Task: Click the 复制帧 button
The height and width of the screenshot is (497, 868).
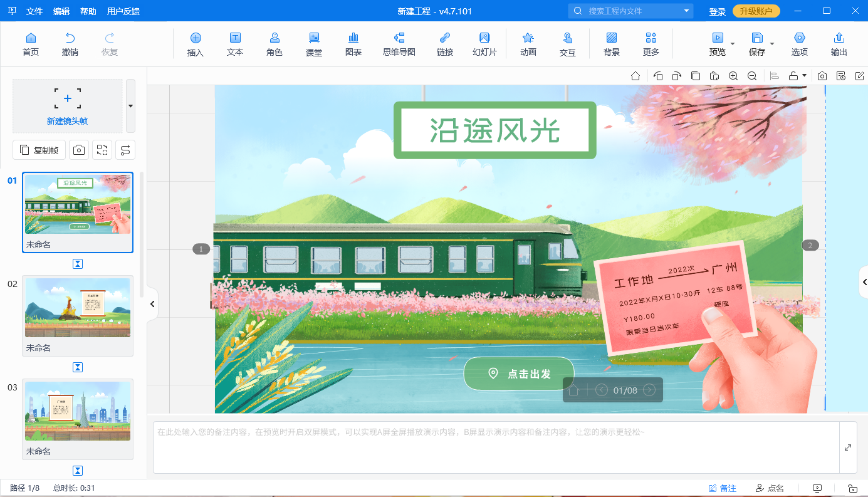Action: [39, 150]
